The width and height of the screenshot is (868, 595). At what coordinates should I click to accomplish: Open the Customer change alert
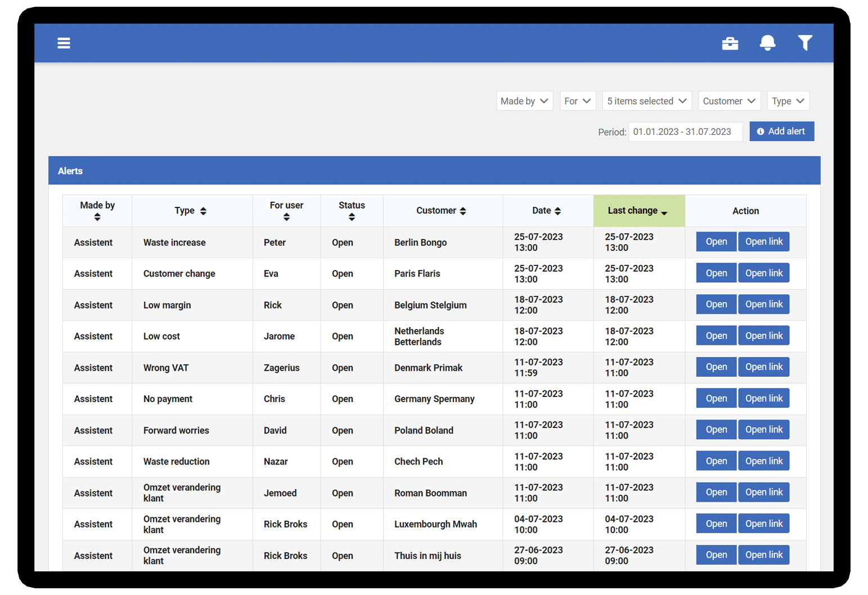tap(716, 273)
